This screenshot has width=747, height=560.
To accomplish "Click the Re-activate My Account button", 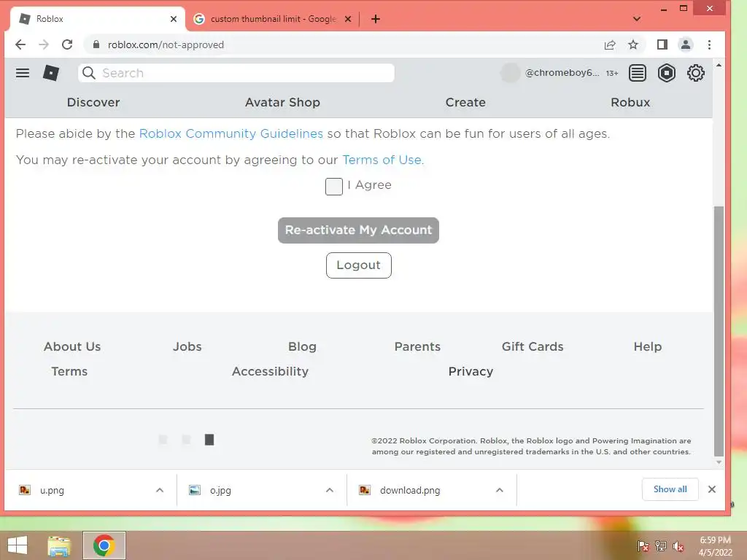I will (358, 230).
